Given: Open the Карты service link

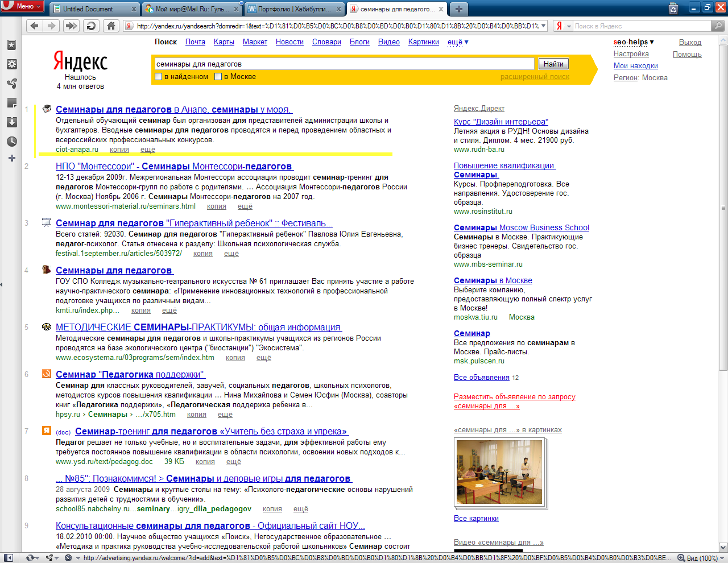Looking at the screenshot, I should pyautogui.click(x=224, y=42).
